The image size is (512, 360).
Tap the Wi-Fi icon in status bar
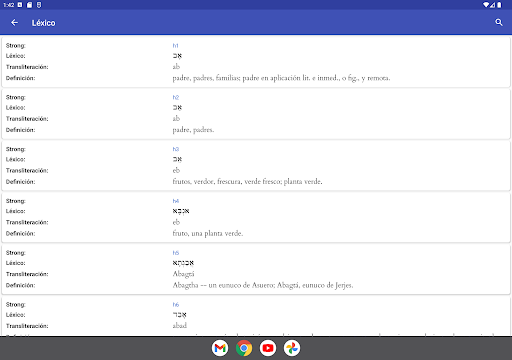pyautogui.click(x=486, y=5)
